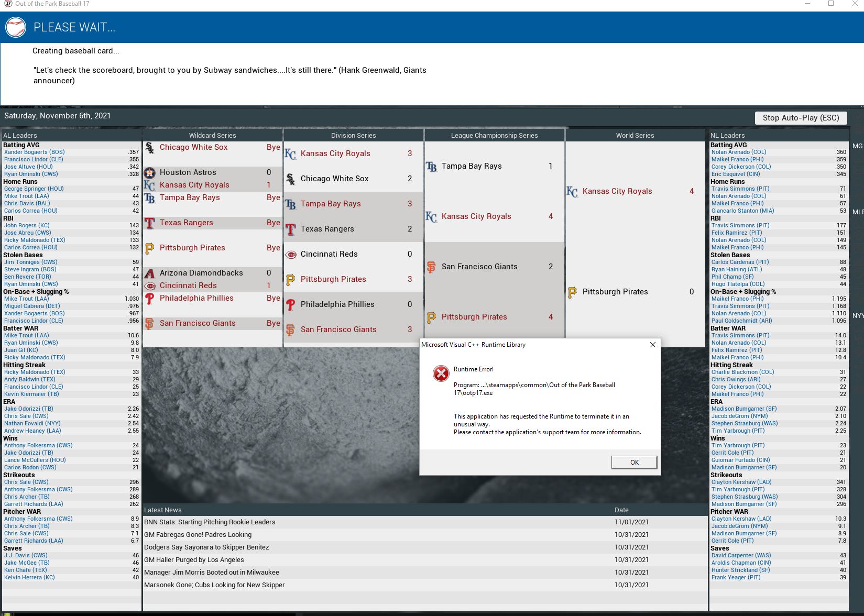864x616 pixels.
Task: Open news 'GM Fabregas Gone! Padres Looking'
Action: pos(198,535)
